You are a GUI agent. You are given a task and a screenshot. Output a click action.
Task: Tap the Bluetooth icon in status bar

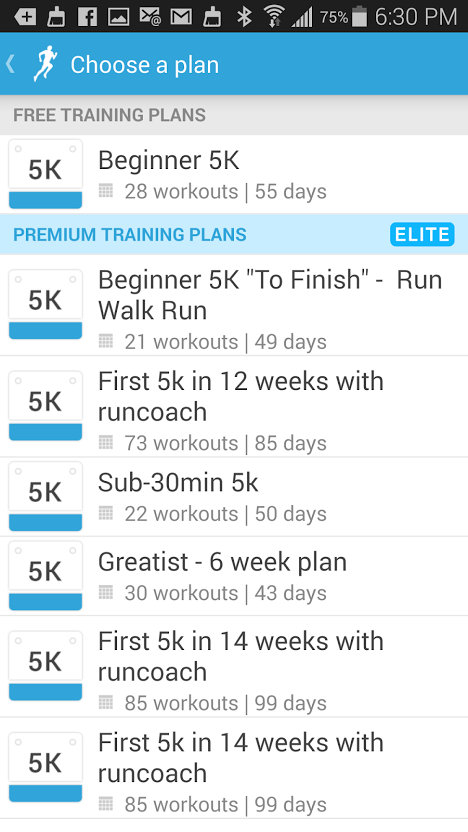tap(244, 16)
